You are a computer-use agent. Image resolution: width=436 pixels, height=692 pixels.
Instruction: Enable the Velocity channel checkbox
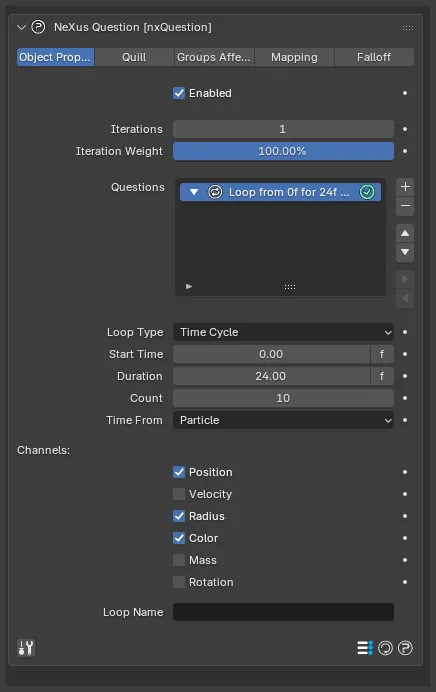tap(179, 494)
